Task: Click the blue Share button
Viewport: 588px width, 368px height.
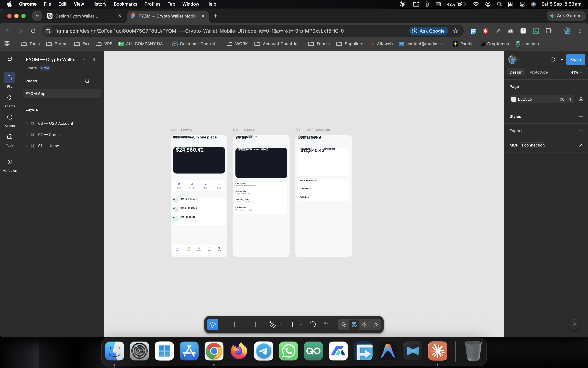Action: (x=575, y=60)
